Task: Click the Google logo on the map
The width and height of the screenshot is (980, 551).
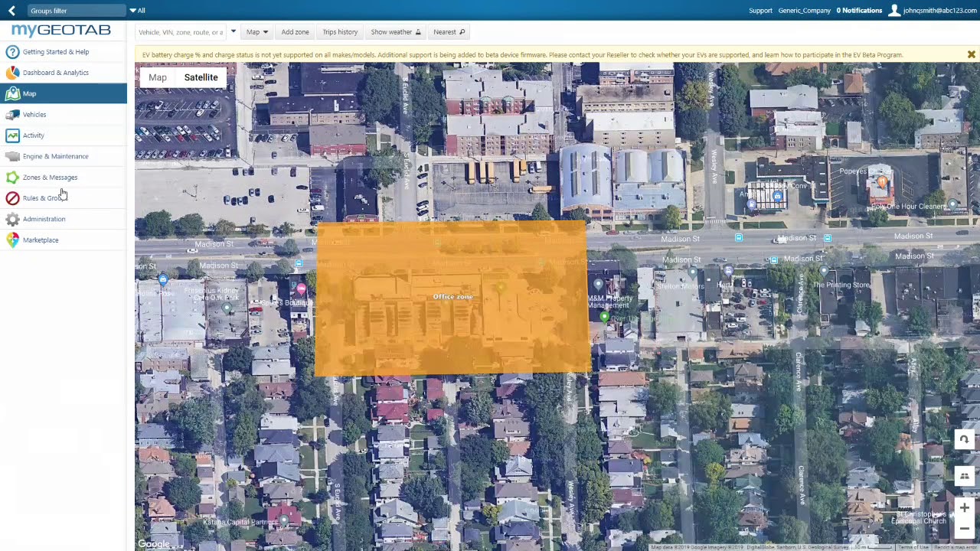Action: (154, 544)
